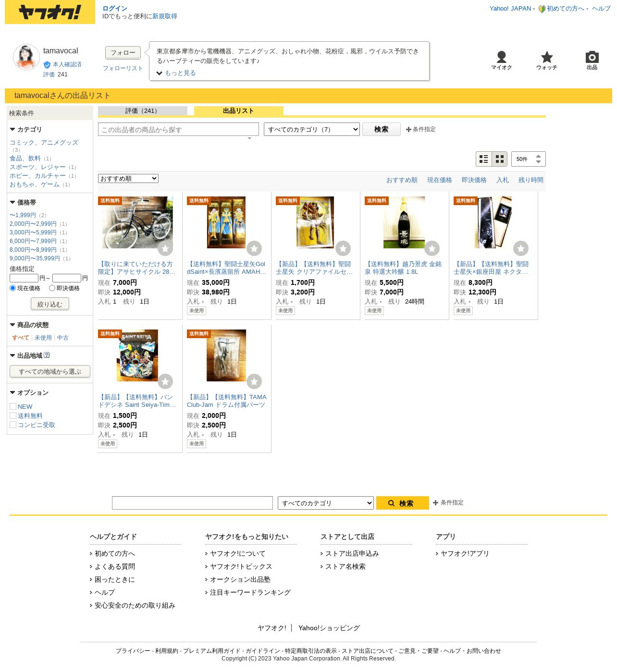Filter condition by 未使用 link
This screenshot has width=617, height=672.
coord(43,338)
